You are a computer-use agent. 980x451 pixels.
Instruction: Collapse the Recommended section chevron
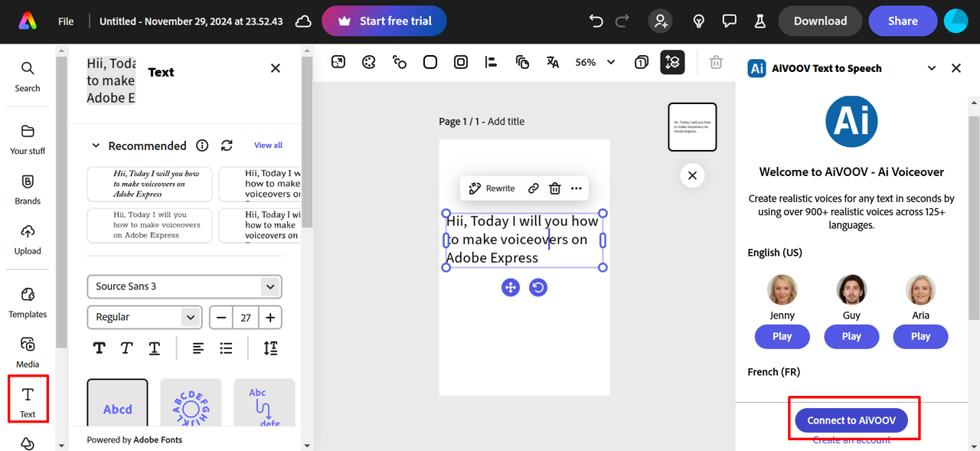coord(96,145)
